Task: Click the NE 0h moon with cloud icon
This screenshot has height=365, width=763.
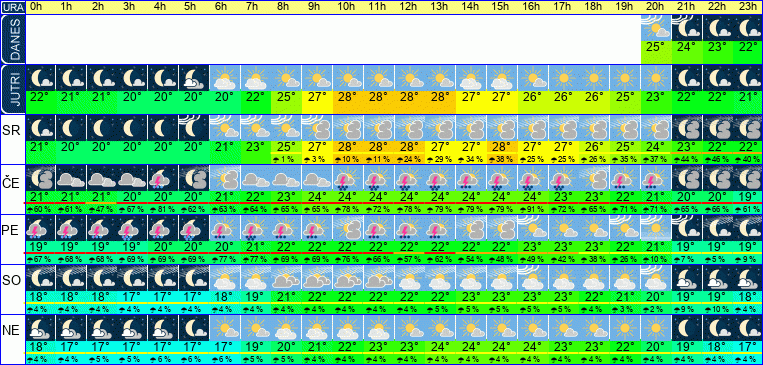Action: (40, 328)
